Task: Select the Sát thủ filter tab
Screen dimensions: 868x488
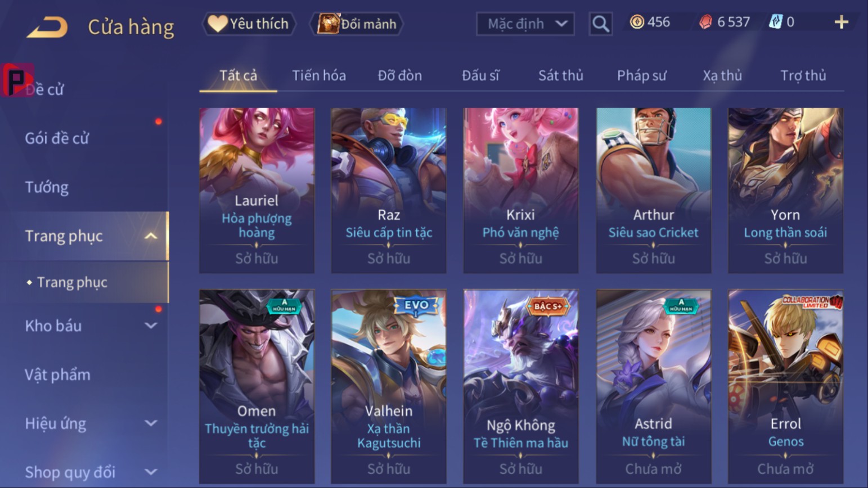Action: pos(561,75)
